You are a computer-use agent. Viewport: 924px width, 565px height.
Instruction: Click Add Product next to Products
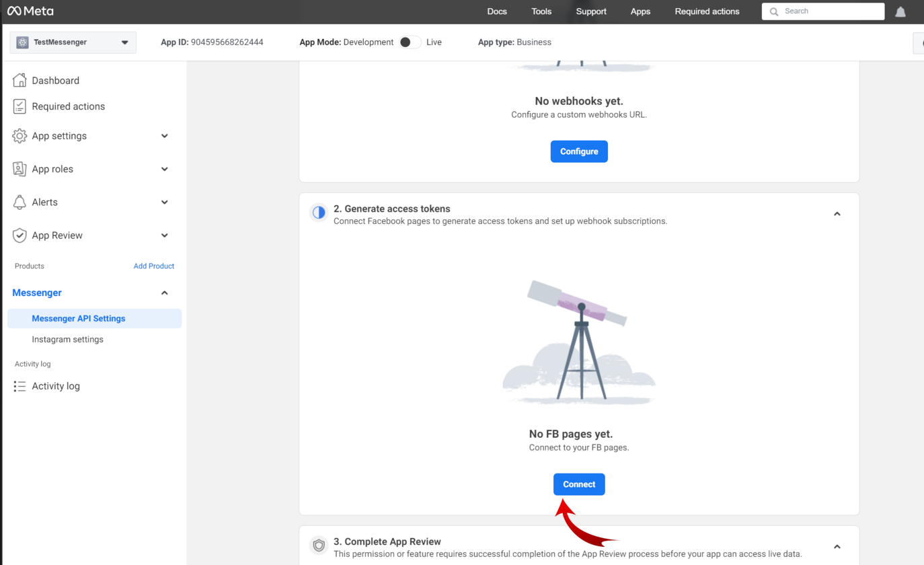pos(154,266)
